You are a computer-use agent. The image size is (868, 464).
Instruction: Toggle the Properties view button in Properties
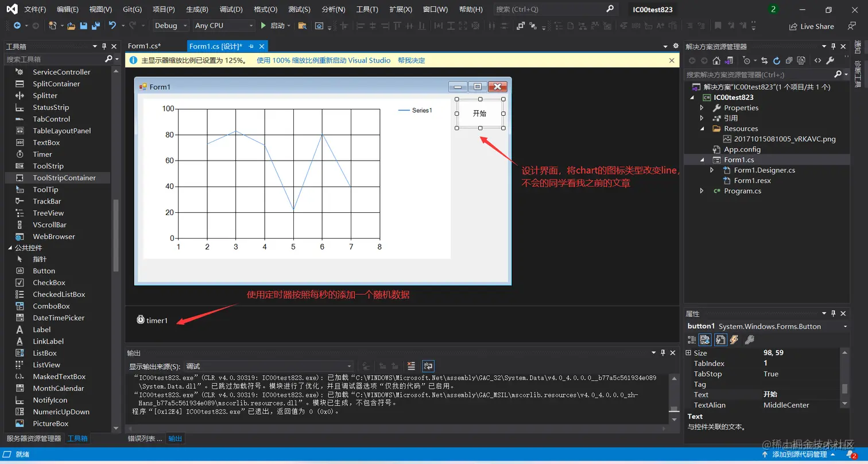(x=721, y=340)
